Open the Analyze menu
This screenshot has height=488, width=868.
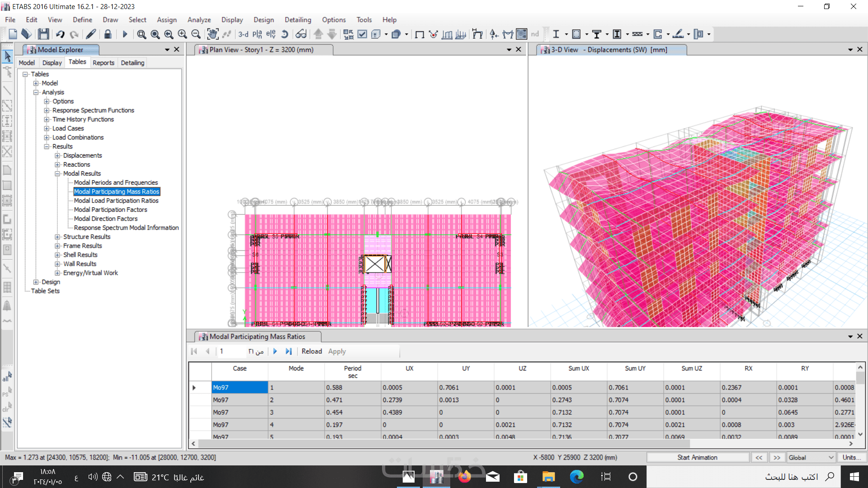199,20
